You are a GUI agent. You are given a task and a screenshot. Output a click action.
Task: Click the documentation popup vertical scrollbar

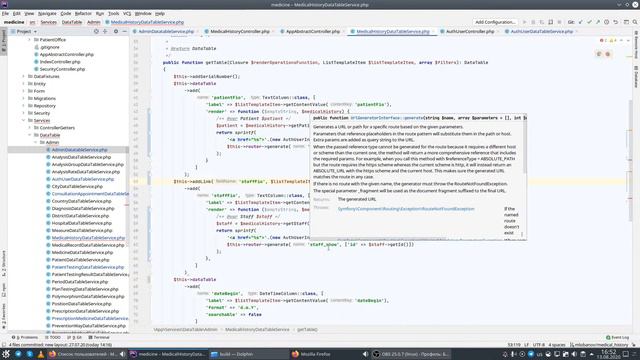(524, 145)
